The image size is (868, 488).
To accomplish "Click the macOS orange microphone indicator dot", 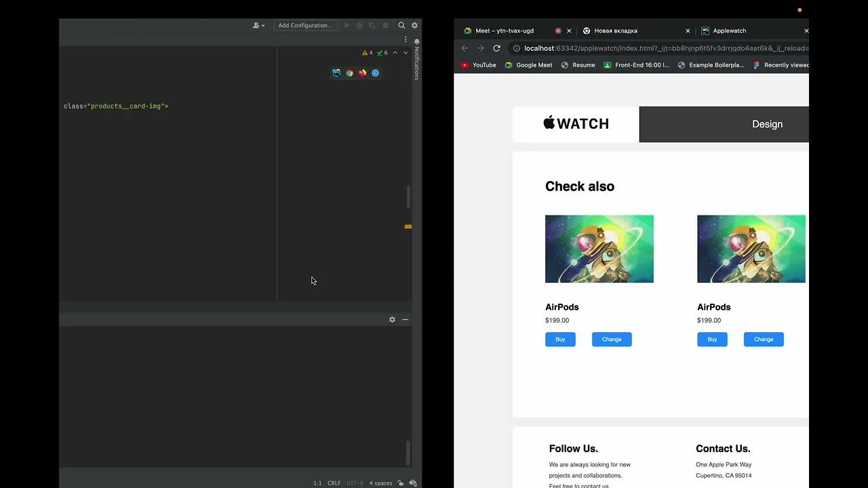I will pos(800,10).
